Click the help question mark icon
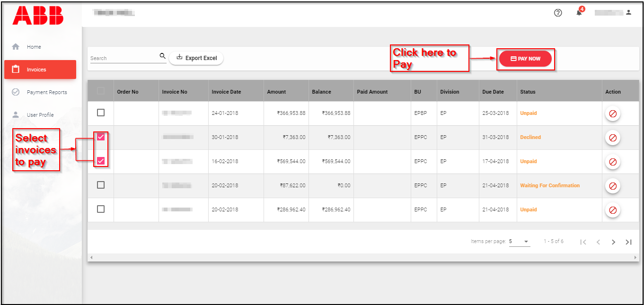Screen dimensions: 644x305 click(558, 13)
